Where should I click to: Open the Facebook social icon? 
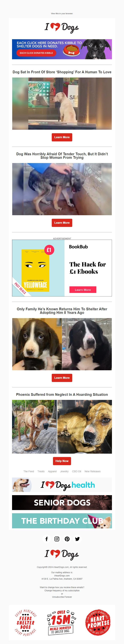(47, 539)
